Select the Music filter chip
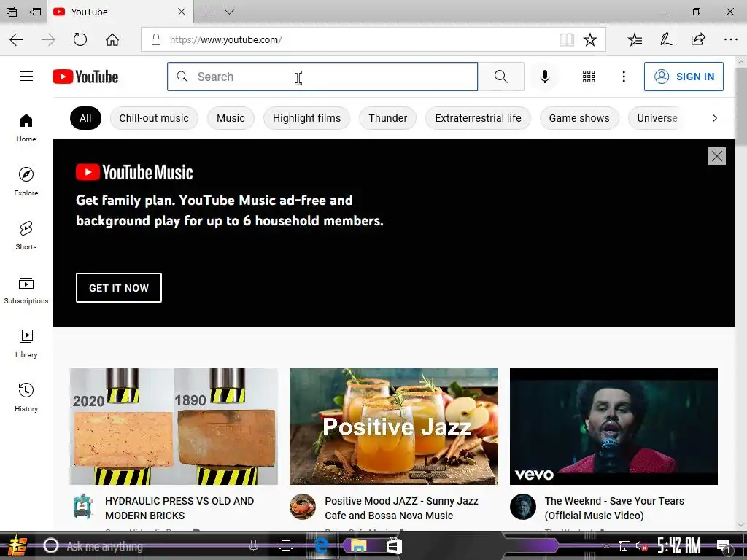 [231, 118]
